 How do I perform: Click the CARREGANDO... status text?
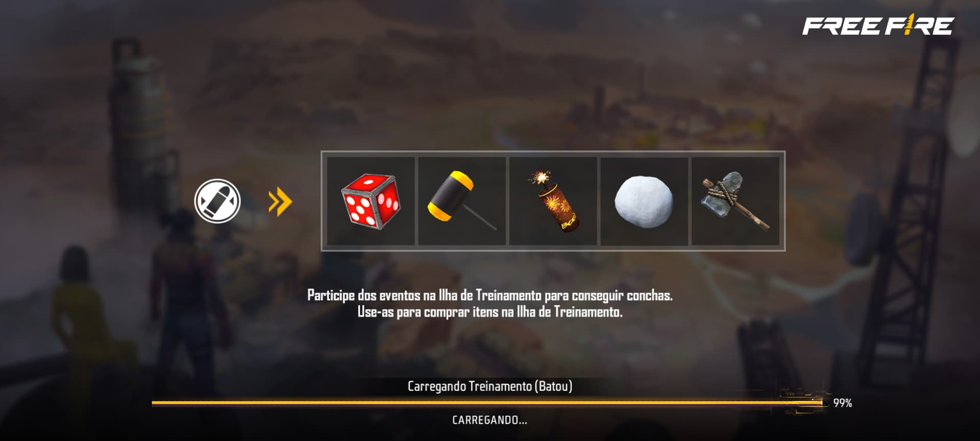pyautogui.click(x=490, y=420)
